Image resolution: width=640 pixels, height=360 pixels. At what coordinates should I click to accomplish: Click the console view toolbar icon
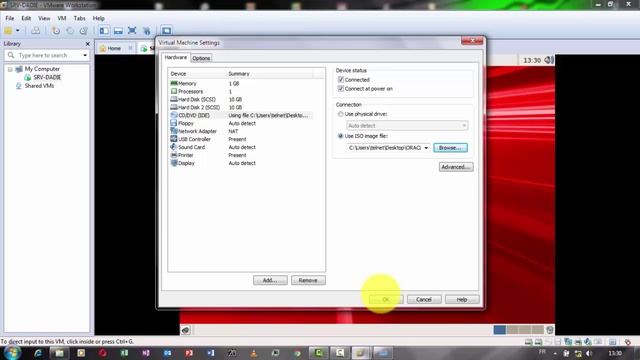tap(166, 31)
